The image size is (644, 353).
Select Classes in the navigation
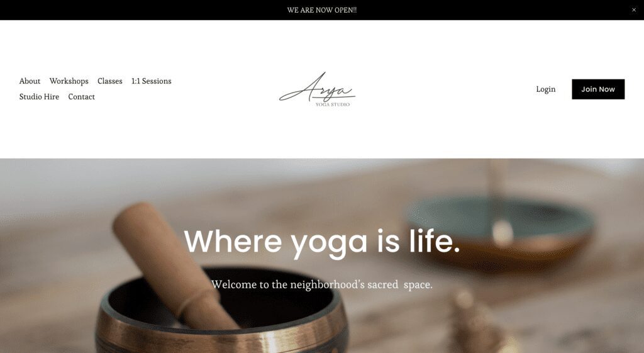109,81
